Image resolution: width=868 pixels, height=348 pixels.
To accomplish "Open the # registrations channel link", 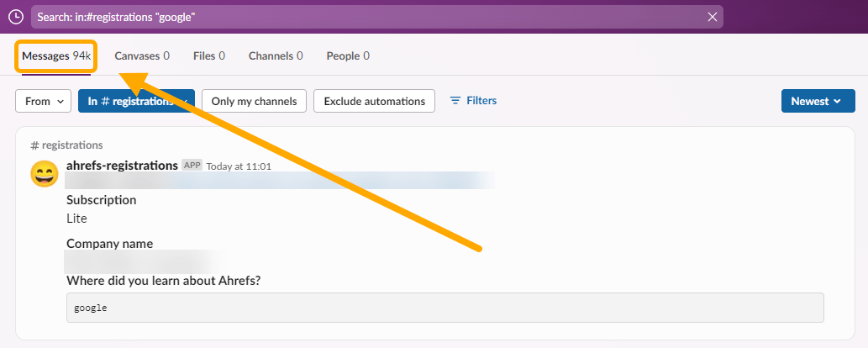I will click(x=66, y=145).
